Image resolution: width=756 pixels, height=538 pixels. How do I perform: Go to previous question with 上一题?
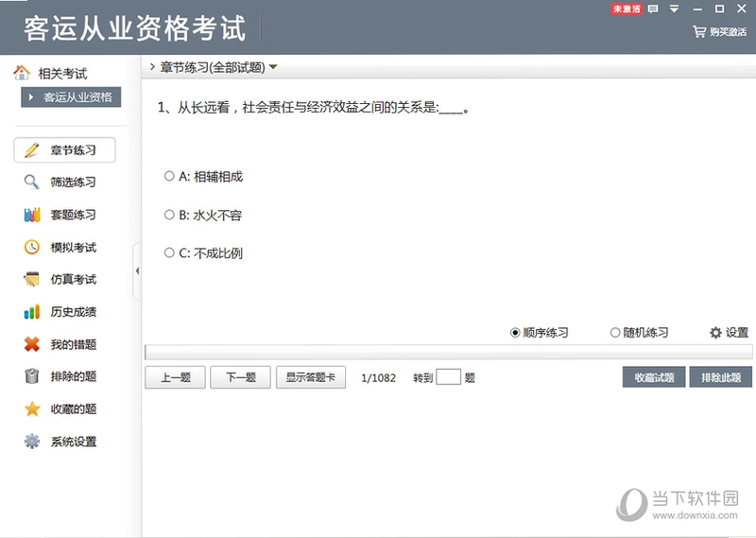[x=175, y=377]
